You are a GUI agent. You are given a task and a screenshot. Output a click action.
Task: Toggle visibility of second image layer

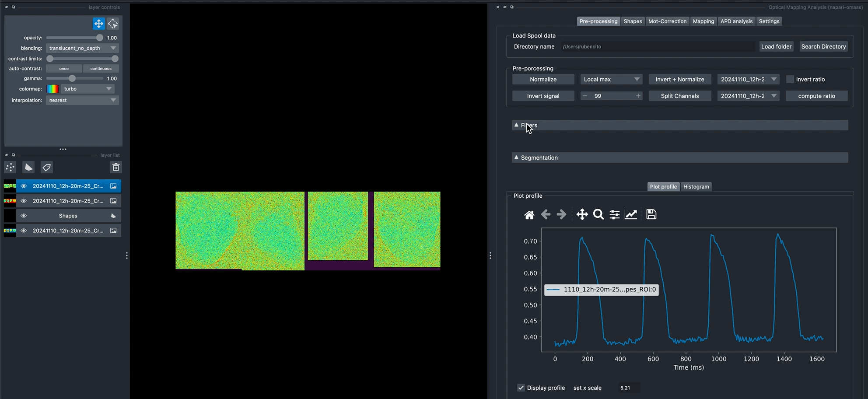(x=24, y=201)
